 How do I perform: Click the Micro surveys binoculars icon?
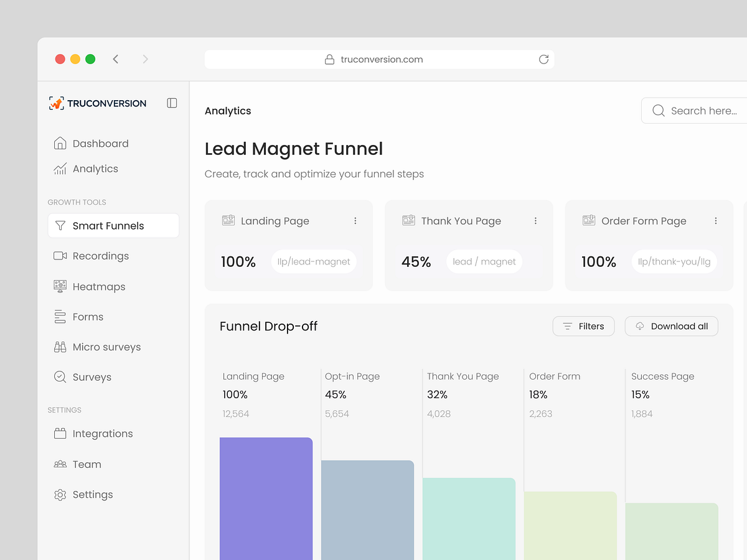click(60, 347)
